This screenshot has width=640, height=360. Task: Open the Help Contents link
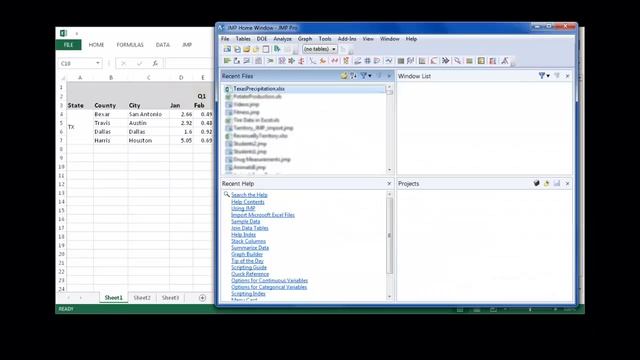(x=247, y=202)
